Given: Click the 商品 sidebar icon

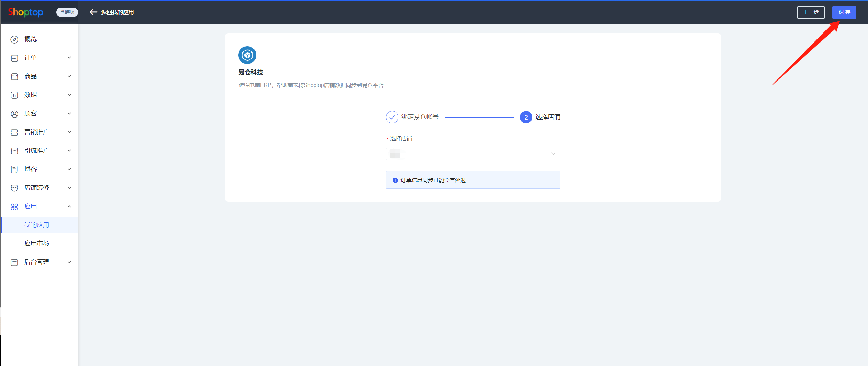Looking at the screenshot, I should 14,77.
